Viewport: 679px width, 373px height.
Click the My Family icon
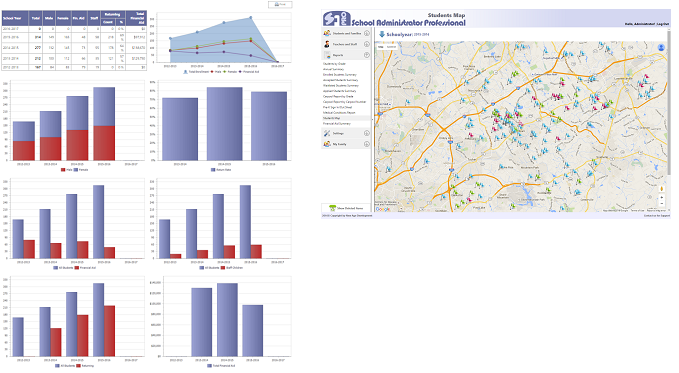(x=327, y=144)
